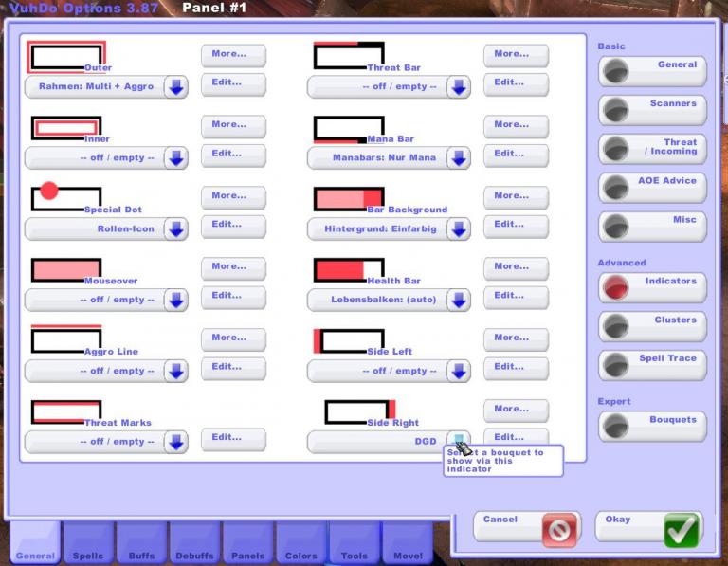The height and width of the screenshot is (566, 728).
Task: Open the Health Bar bouquet dropdown arrow
Action: pyautogui.click(x=459, y=300)
